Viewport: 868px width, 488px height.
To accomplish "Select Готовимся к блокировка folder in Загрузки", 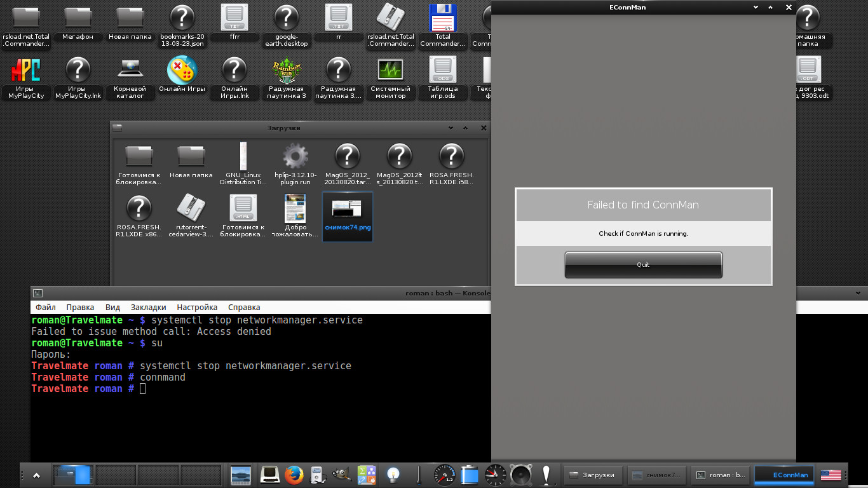I will [139, 165].
